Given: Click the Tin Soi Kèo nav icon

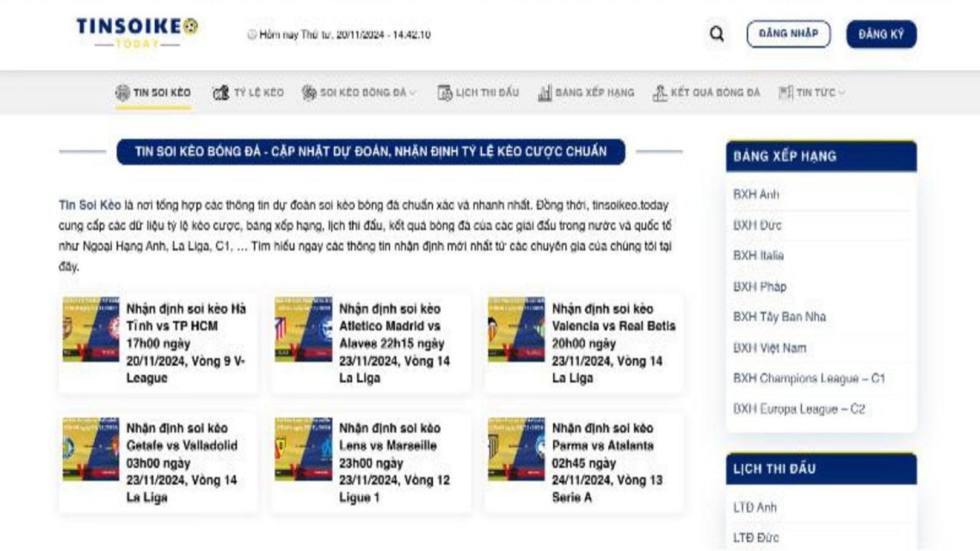Looking at the screenshot, I should [122, 93].
